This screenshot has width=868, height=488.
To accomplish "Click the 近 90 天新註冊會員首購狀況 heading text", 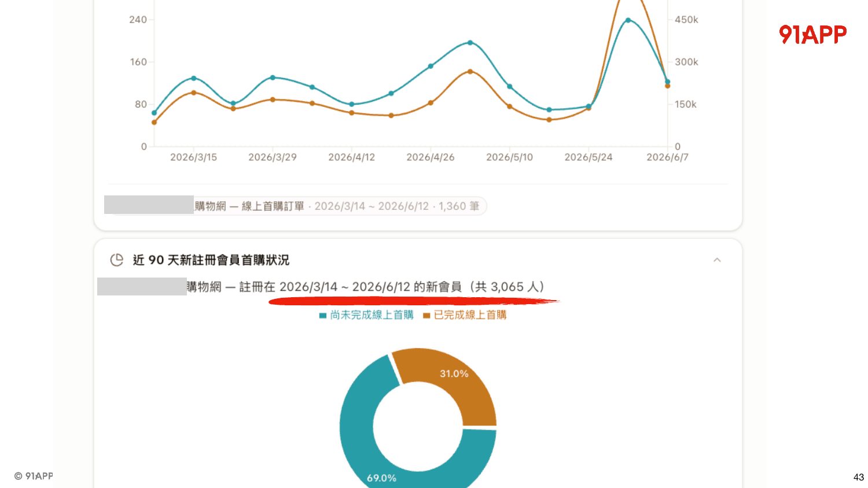I will 211,260.
